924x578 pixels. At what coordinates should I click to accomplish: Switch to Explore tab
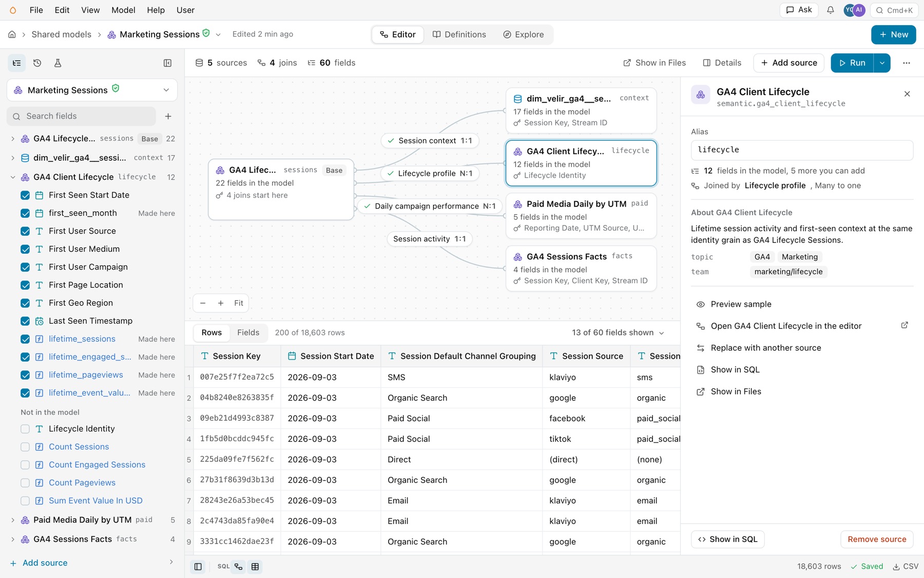[523, 34]
